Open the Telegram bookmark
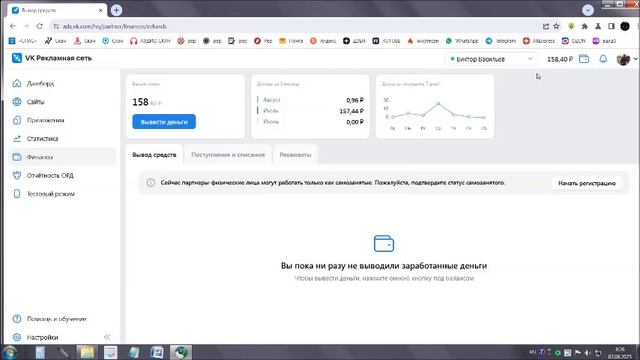640x360 pixels. [500, 41]
